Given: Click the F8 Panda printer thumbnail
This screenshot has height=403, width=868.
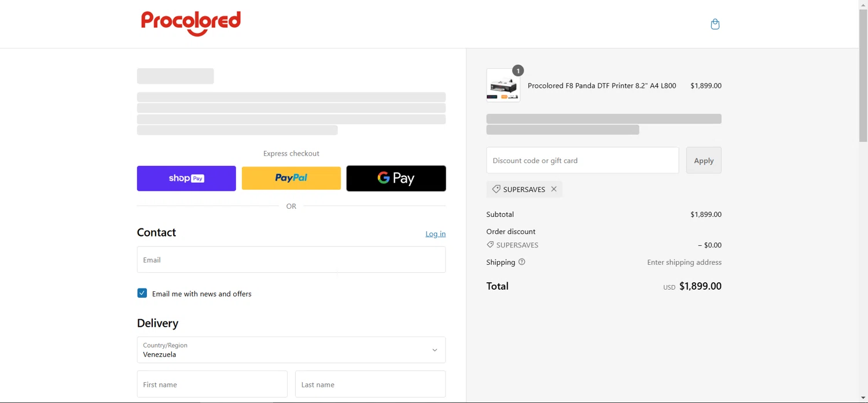Looking at the screenshot, I should pyautogui.click(x=503, y=86).
